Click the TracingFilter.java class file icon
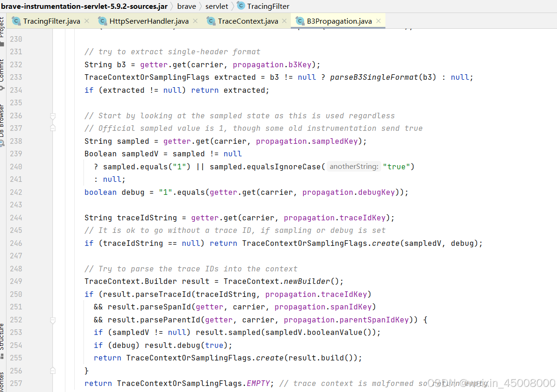The image size is (557, 392). click(16, 21)
